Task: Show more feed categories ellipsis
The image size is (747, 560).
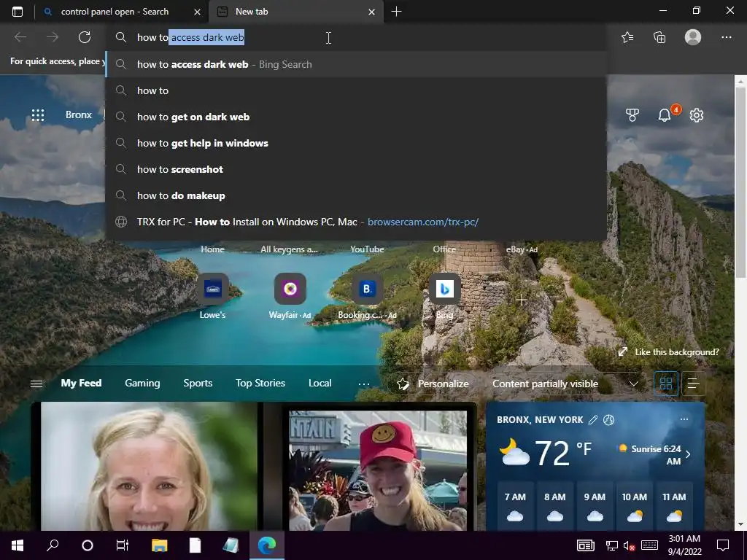Action: (x=364, y=384)
